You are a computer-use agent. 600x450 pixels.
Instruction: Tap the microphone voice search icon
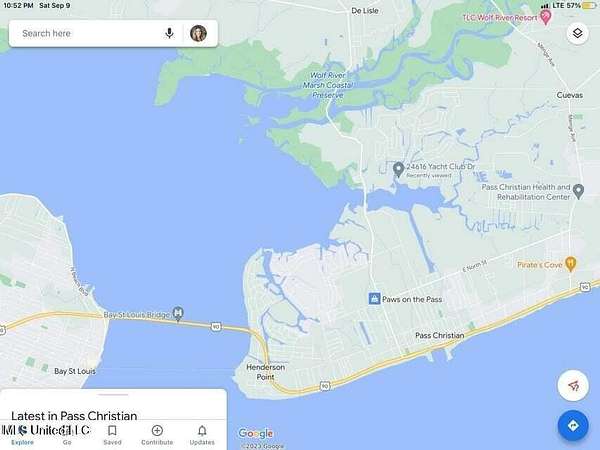pos(169,33)
